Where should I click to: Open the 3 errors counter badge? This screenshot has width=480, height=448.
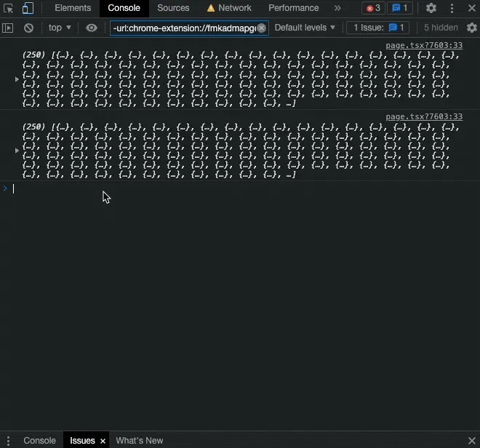pos(373,8)
